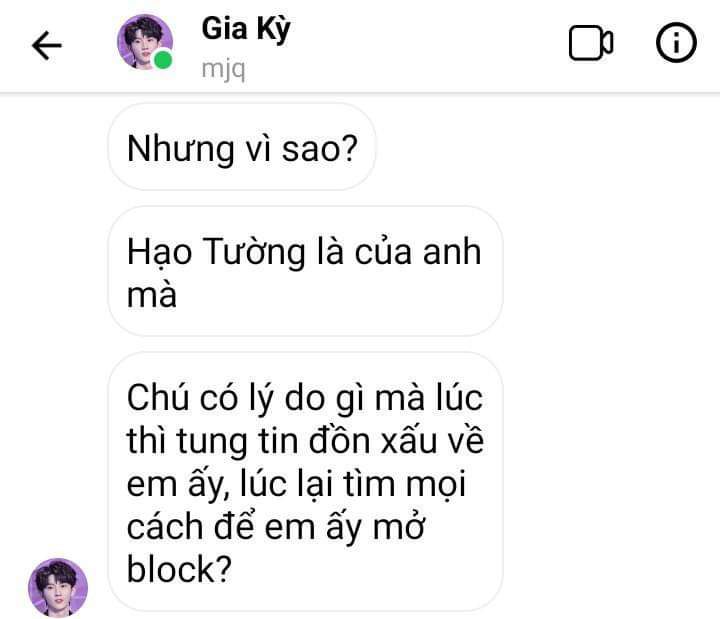Tap the word "mà" on the second bubble's last line
Viewport: 720px width, 619px height.
[x=152, y=295]
